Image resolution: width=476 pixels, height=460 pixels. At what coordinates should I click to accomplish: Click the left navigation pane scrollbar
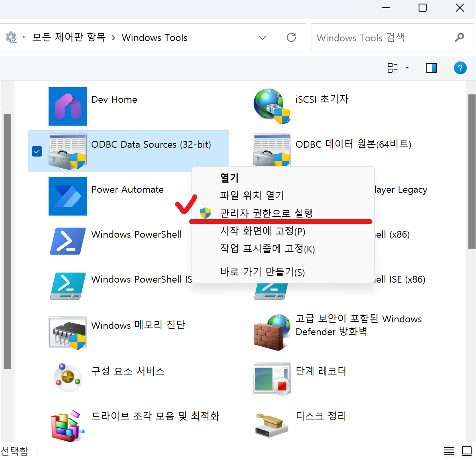pyautogui.click(x=7, y=241)
